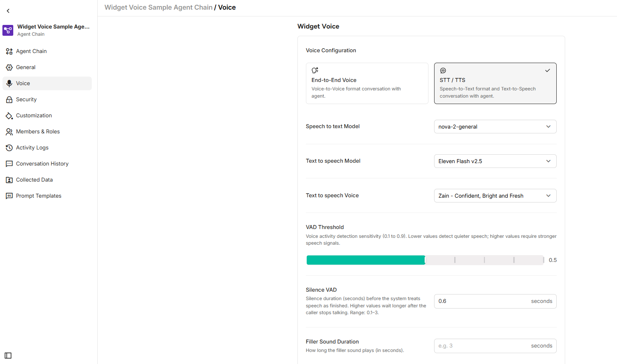The height and width of the screenshot is (364, 617).
Task: Click the VAD Threshold value 0.5
Action: 553,260
